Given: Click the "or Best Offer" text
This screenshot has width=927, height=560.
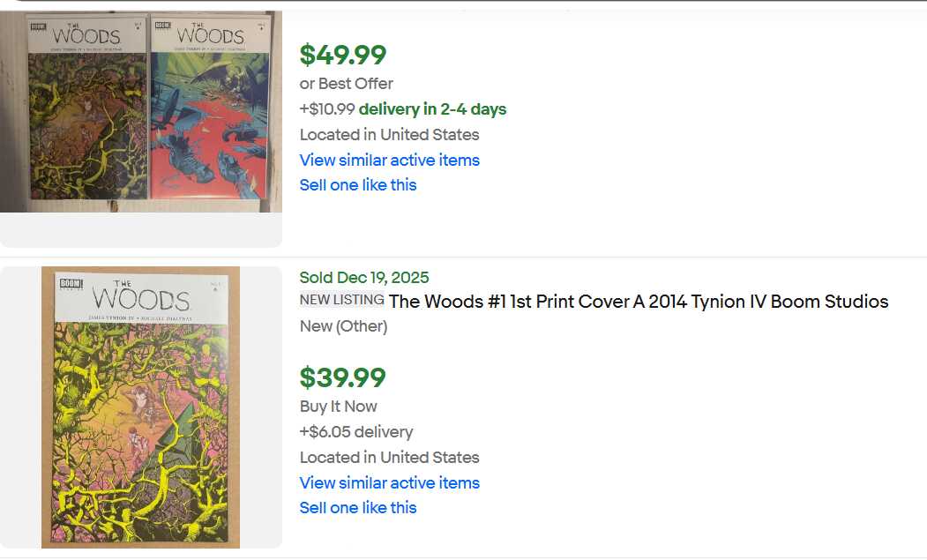Looking at the screenshot, I should point(346,84).
